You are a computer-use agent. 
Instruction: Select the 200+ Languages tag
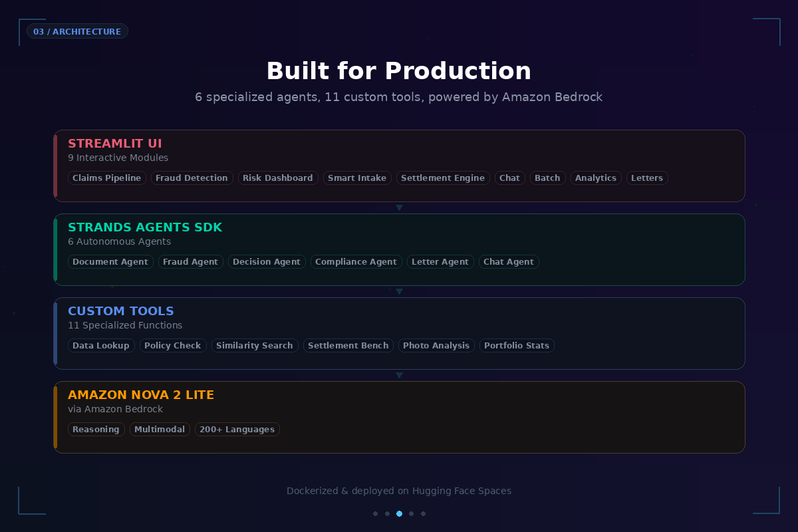click(237, 429)
